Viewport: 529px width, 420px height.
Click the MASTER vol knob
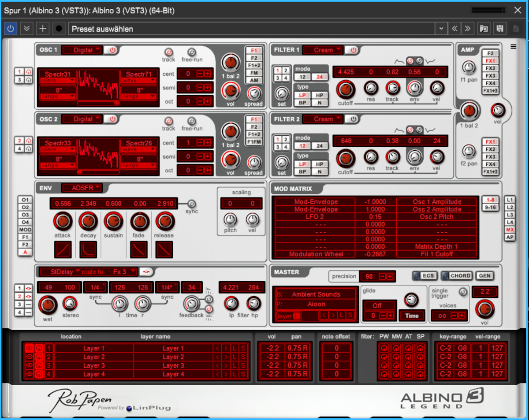(484, 308)
